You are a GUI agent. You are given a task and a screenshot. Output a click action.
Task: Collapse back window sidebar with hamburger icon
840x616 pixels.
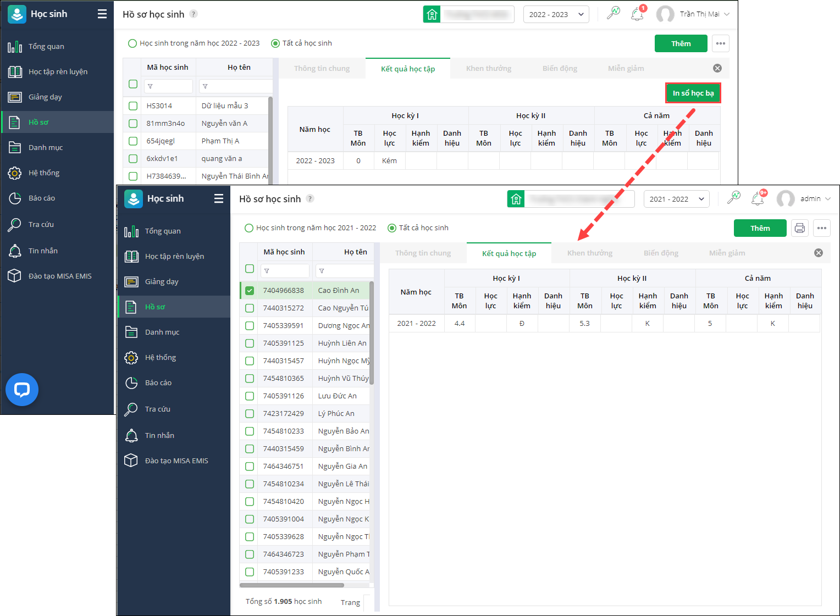click(102, 14)
